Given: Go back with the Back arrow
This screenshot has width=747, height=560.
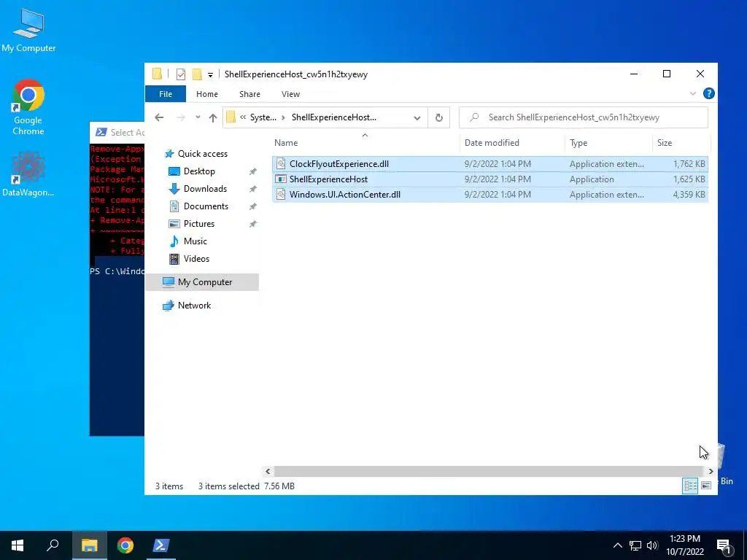Looking at the screenshot, I should point(159,117).
